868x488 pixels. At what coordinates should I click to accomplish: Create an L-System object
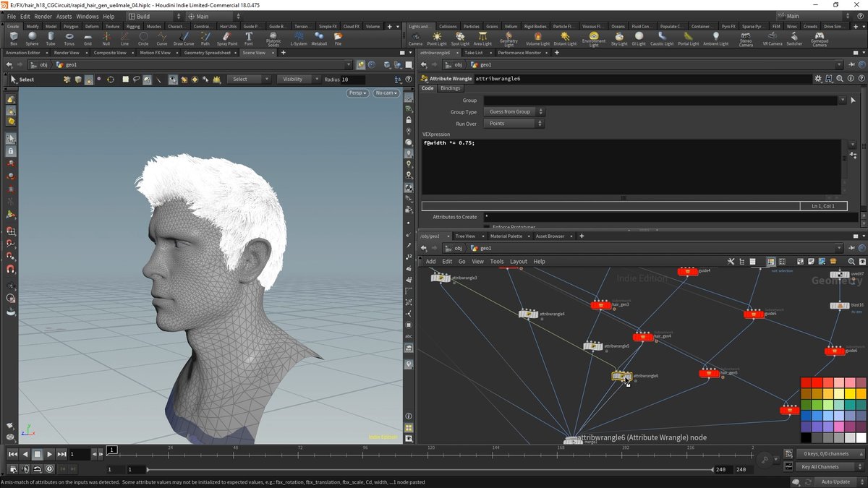[298, 38]
